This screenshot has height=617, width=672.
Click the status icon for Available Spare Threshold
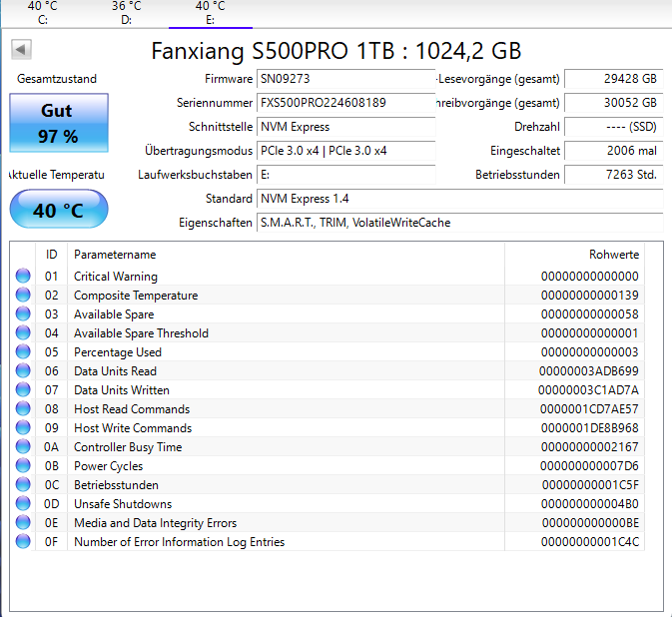pos(23,332)
